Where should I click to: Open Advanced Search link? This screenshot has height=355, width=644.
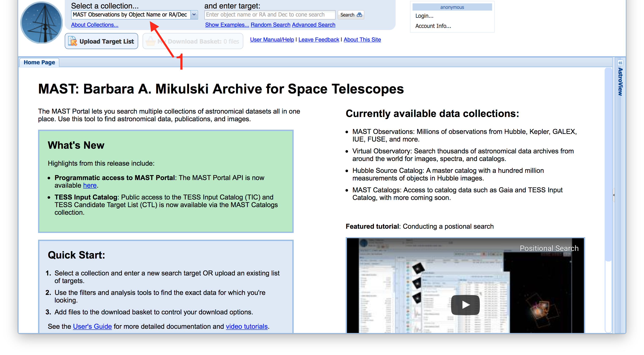314,25
